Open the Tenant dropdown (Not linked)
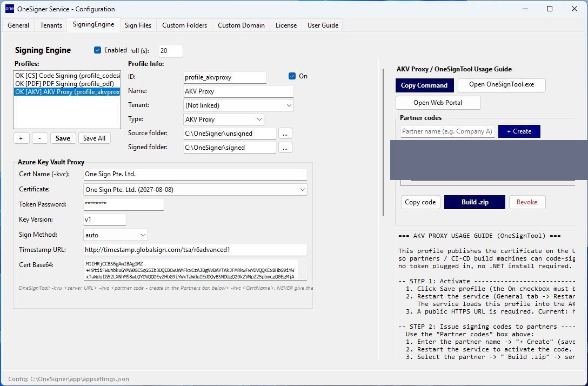 238,105
